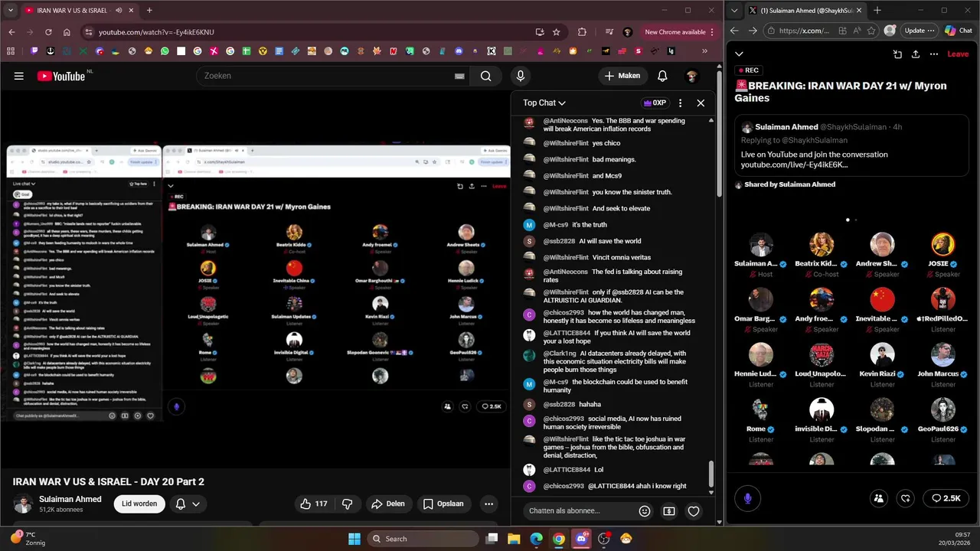Share the X Space using upload icon

coord(916,54)
